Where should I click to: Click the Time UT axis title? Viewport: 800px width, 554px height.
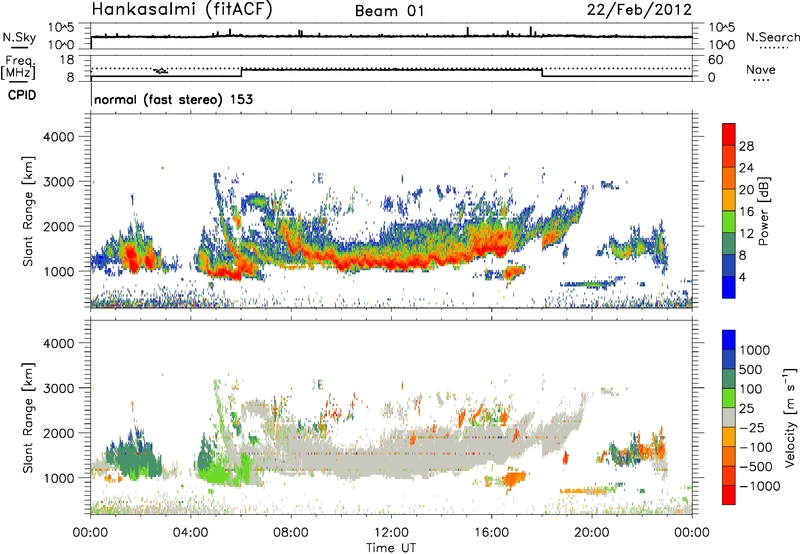pos(391,547)
